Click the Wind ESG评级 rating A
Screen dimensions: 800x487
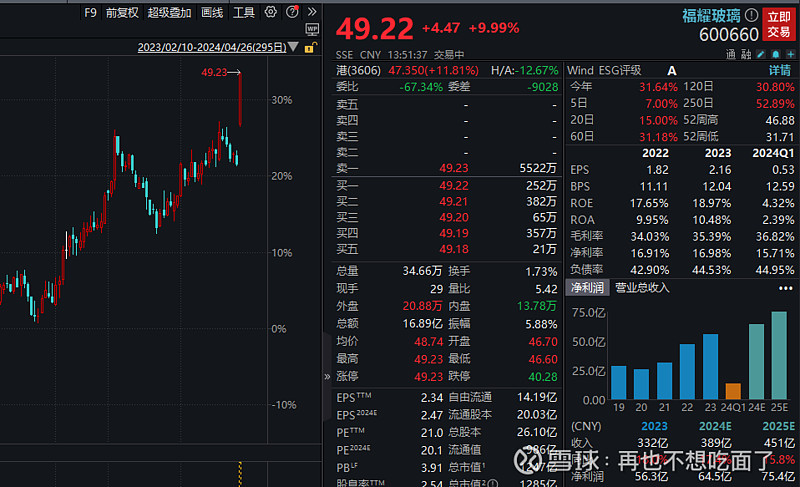(x=672, y=70)
